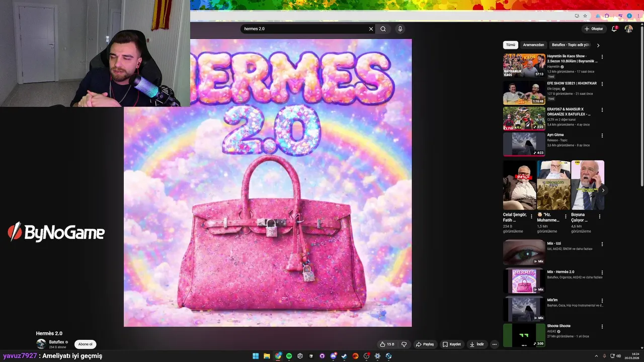Open the notifications bell
The image size is (644, 362).
point(614,29)
